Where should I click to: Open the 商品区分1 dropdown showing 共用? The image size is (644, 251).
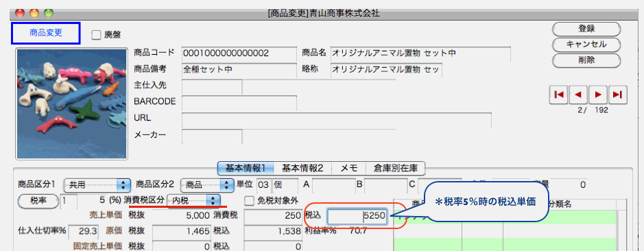[97, 185]
